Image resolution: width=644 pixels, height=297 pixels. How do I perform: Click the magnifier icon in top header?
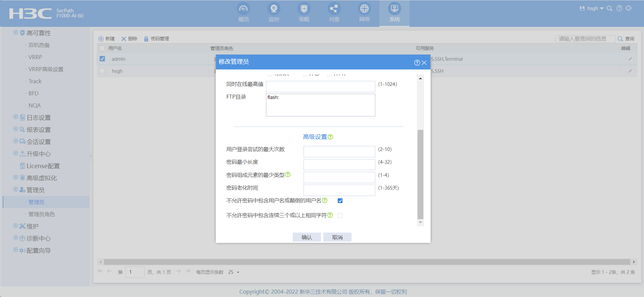(609, 8)
